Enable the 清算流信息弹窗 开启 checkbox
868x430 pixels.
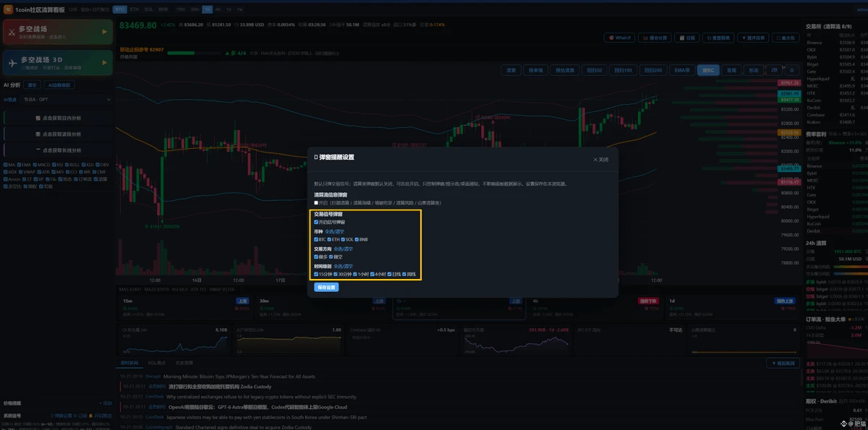[x=316, y=202]
